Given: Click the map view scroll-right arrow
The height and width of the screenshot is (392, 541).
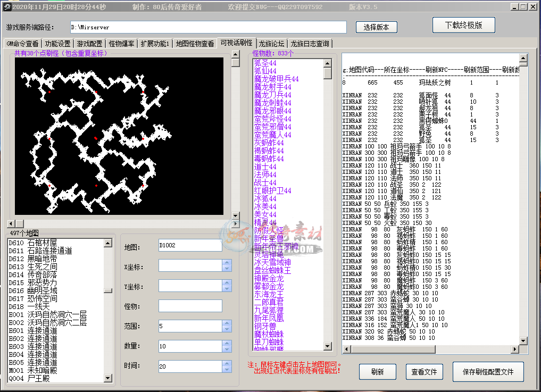Looking at the screenshot, I should pyautogui.click(x=236, y=223).
